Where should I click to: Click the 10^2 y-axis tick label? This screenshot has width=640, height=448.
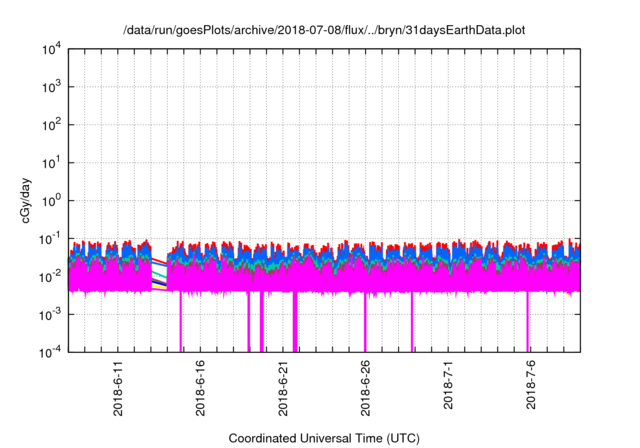point(51,124)
